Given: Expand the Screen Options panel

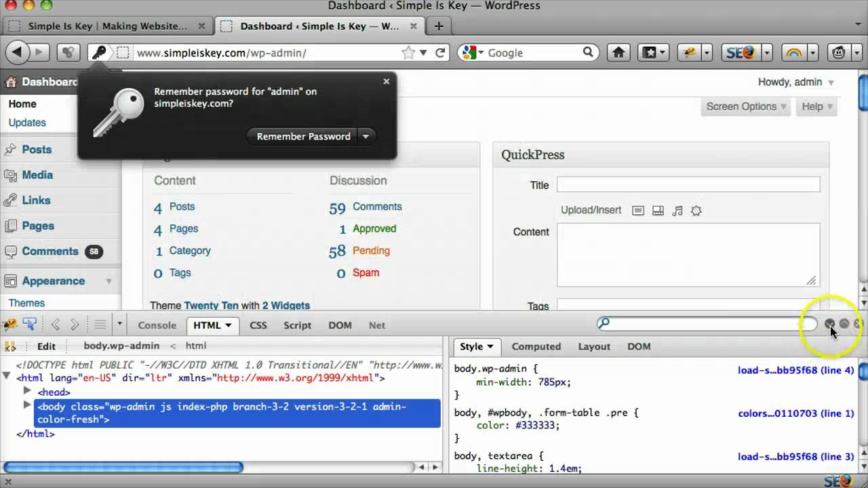Looking at the screenshot, I should (x=746, y=106).
